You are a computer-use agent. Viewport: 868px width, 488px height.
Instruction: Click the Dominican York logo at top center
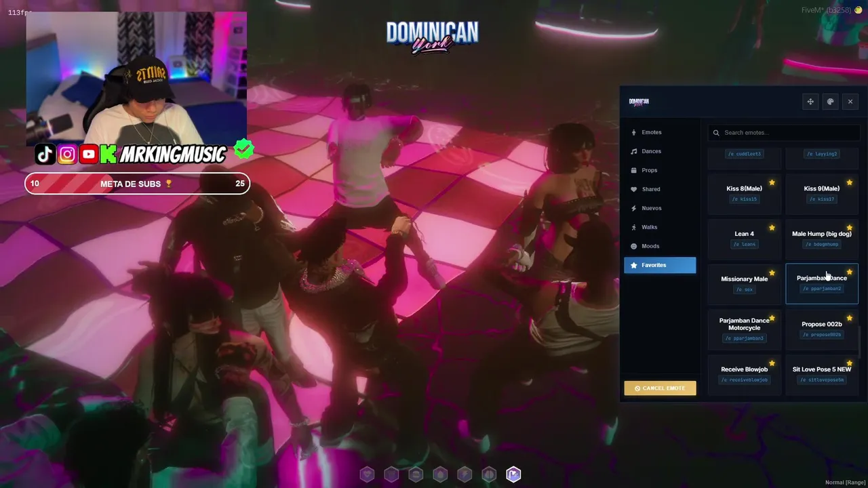pyautogui.click(x=433, y=37)
